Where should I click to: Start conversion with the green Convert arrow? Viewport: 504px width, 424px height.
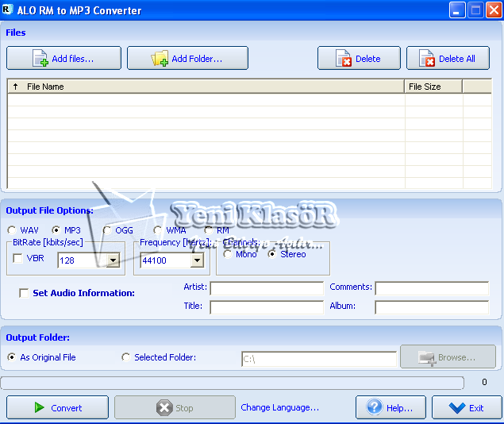tap(39, 408)
